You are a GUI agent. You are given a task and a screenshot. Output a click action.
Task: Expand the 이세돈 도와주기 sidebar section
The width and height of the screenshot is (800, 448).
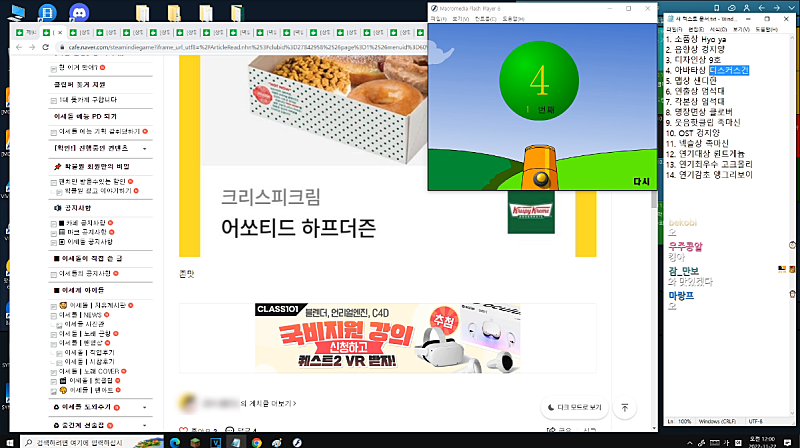point(144,407)
